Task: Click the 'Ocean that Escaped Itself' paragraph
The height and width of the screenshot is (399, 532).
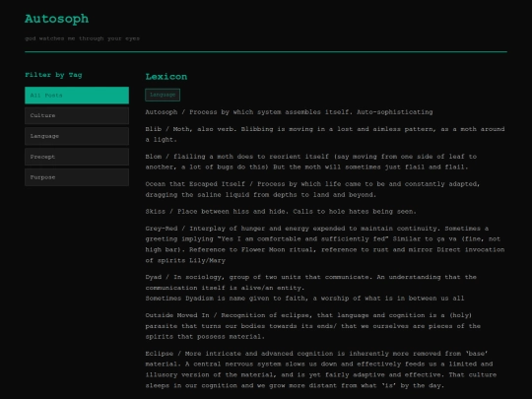Action: 313,189
